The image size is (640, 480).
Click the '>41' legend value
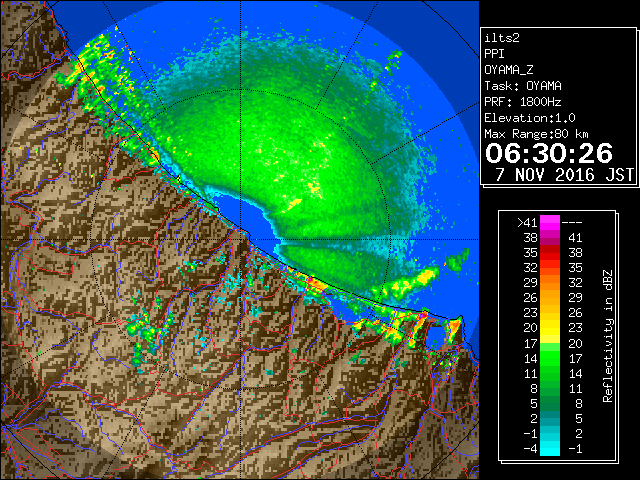tap(527, 223)
